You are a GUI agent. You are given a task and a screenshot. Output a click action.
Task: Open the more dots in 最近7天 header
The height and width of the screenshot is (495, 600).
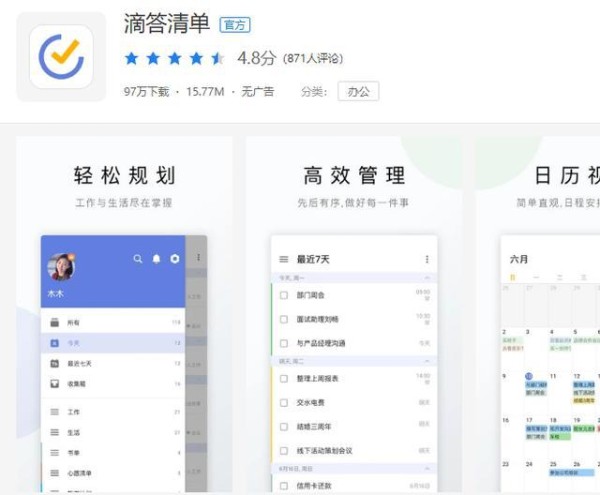(427, 259)
